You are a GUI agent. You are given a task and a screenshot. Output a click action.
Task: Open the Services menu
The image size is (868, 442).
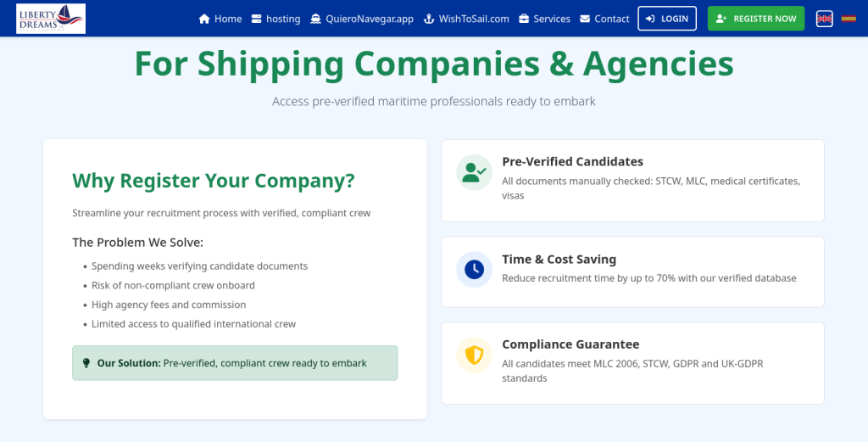tap(544, 19)
